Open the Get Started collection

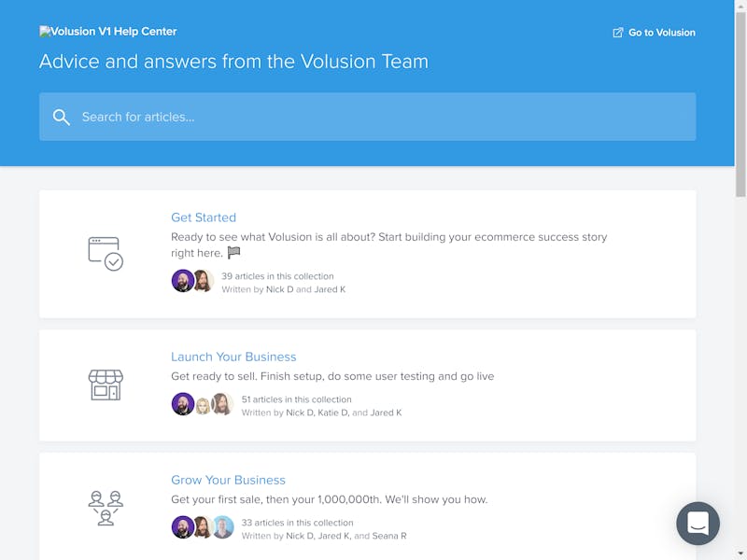(204, 217)
